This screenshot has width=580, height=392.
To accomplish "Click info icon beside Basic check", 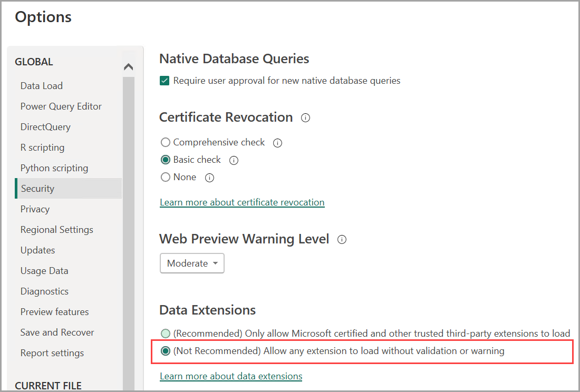I will [234, 160].
